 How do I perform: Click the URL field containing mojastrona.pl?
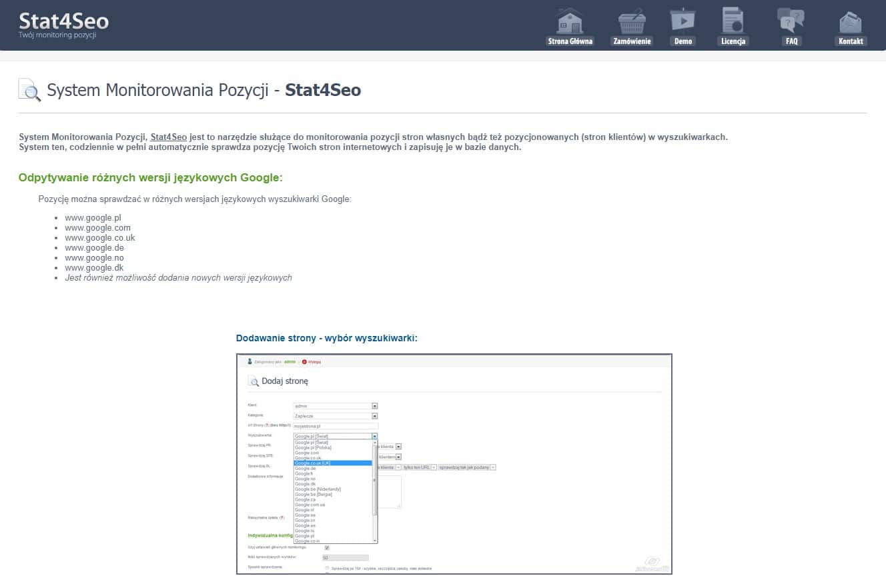click(x=336, y=425)
